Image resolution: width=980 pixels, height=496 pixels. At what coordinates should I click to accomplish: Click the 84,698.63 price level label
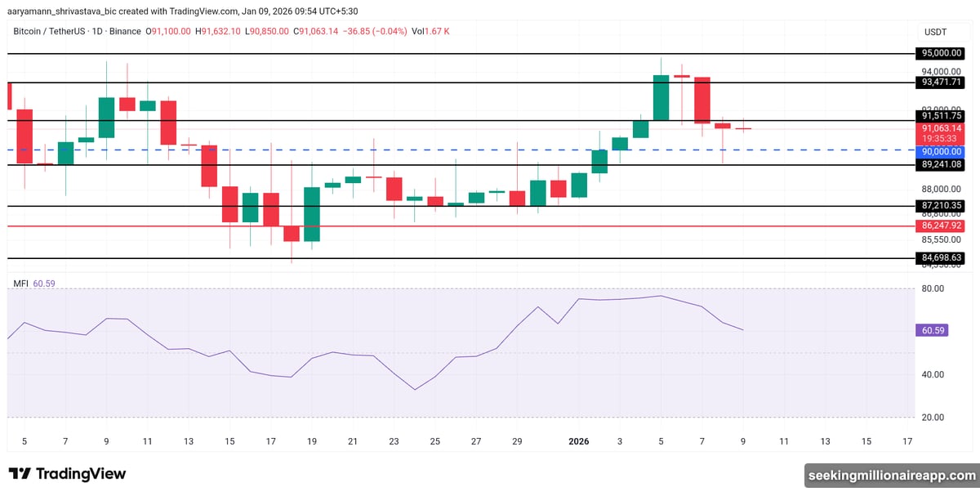(x=940, y=258)
